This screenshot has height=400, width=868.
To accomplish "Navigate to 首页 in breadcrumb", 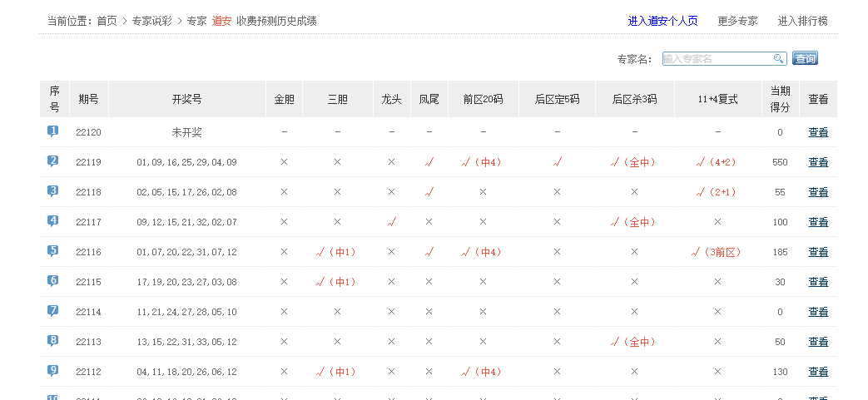I will [107, 21].
